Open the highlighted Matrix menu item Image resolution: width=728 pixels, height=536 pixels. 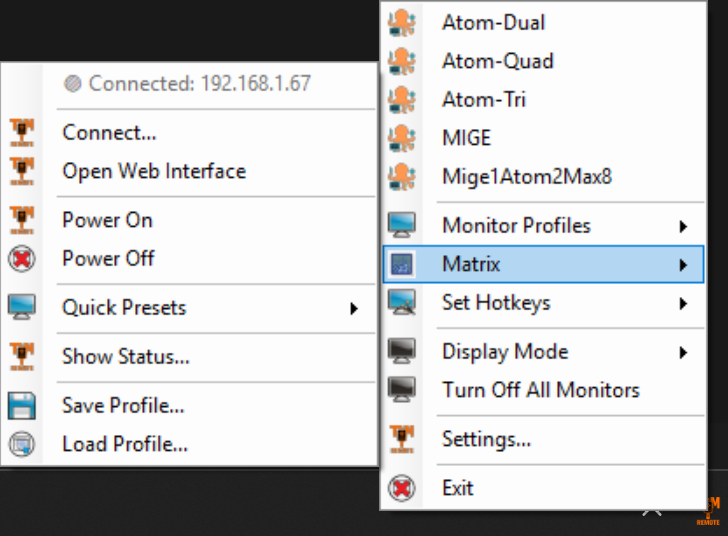point(543,264)
